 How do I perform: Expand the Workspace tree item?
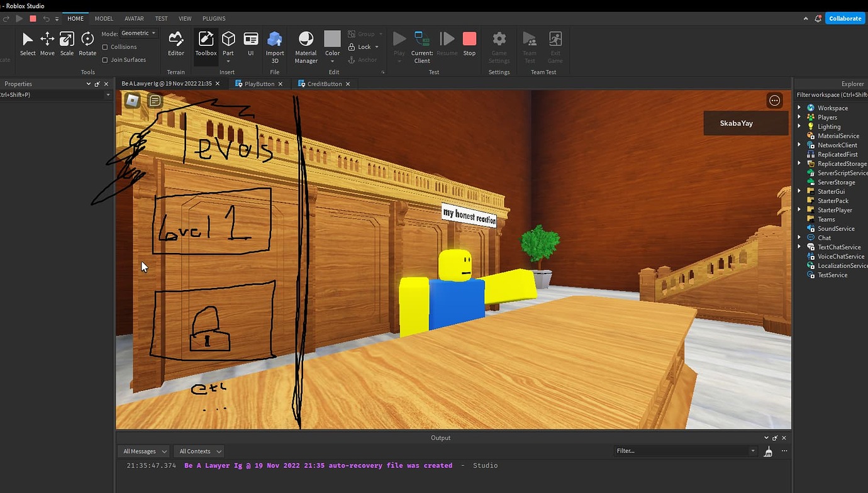799,108
